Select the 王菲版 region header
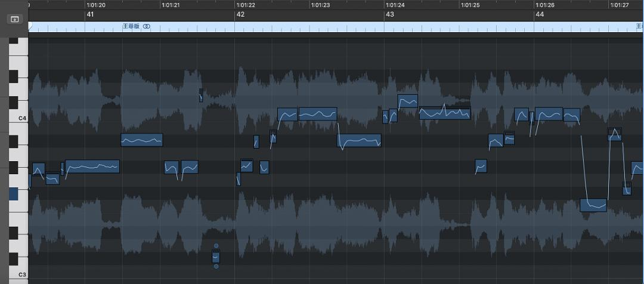Screen dimensions: 644x284 130,27
